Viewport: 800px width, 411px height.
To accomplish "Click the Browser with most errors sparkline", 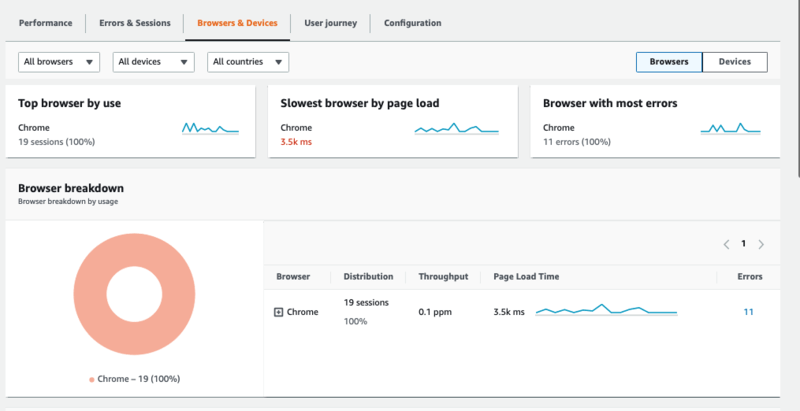I will [731, 128].
